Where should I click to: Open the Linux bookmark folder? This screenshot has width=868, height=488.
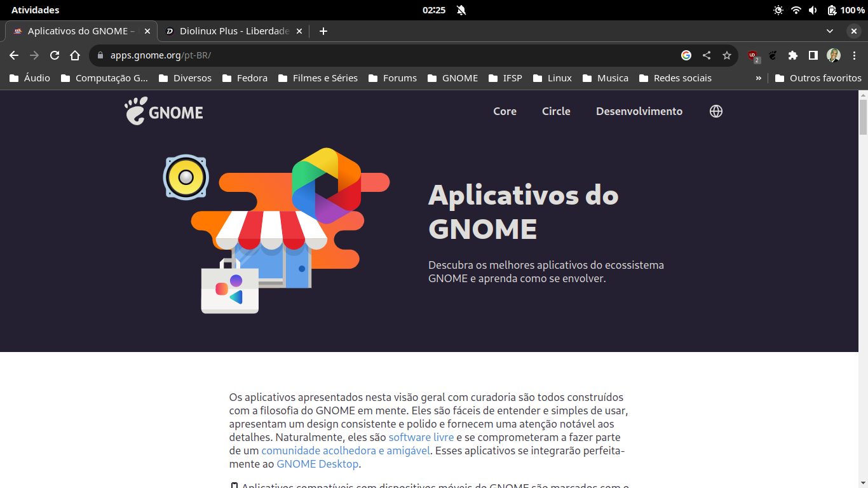[552, 78]
